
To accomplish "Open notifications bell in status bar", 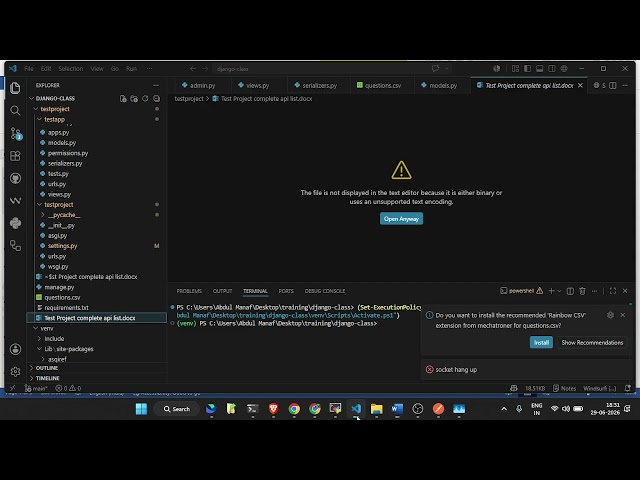I will tap(627, 388).
